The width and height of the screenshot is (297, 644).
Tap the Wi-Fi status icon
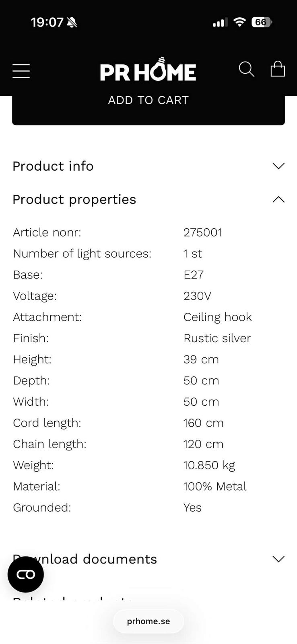tap(239, 22)
